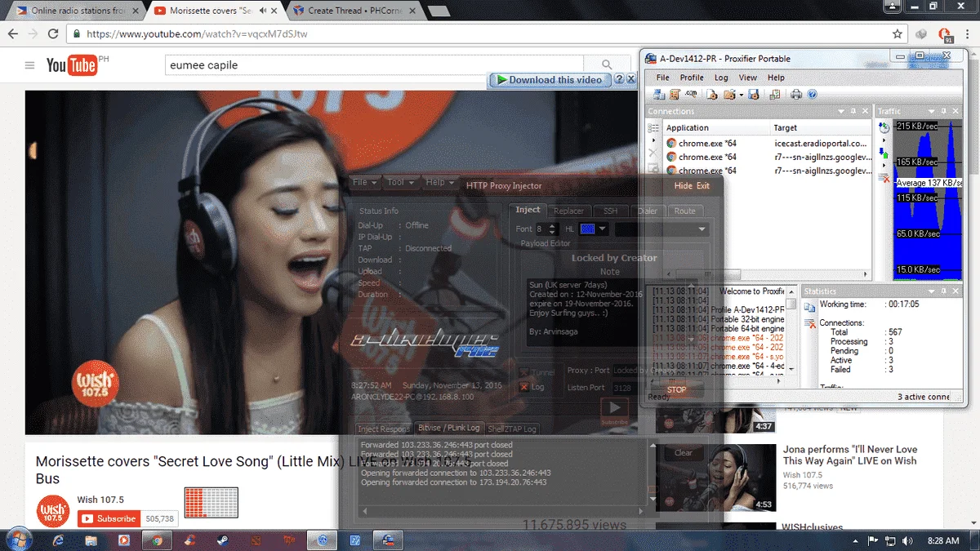Toggle Tunnel checkbox in HTTP Proxy Injector

point(524,372)
